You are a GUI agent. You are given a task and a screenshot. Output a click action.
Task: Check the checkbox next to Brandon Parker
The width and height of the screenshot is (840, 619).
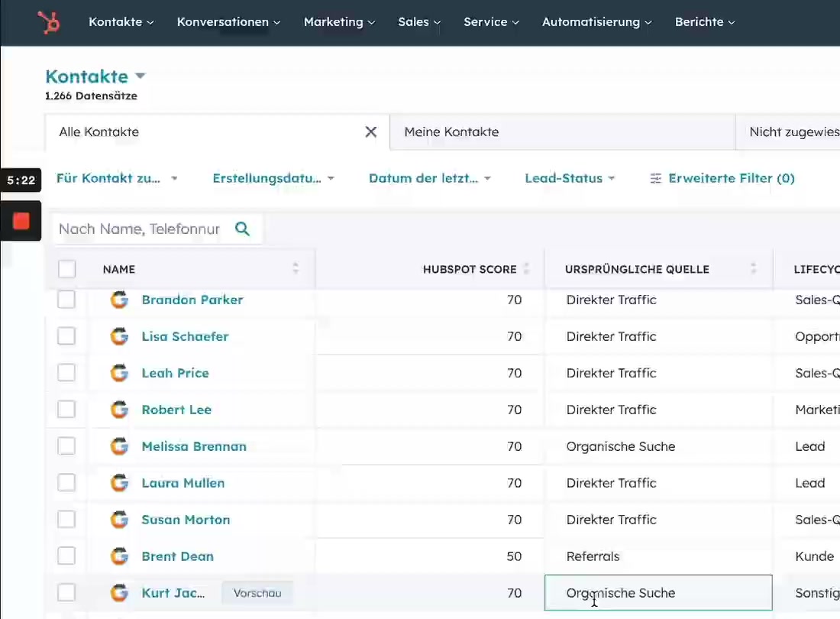pyautogui.click(x=66, y=300)
